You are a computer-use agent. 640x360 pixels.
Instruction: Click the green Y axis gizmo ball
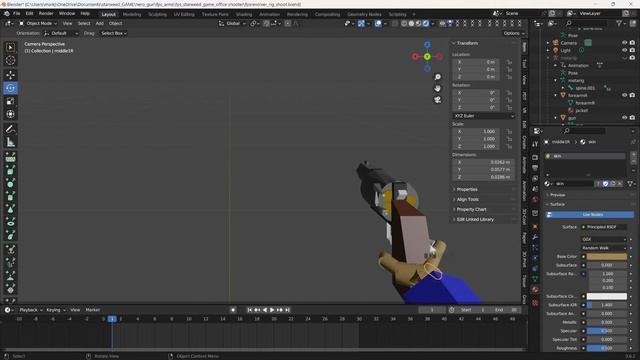(427, 57)
